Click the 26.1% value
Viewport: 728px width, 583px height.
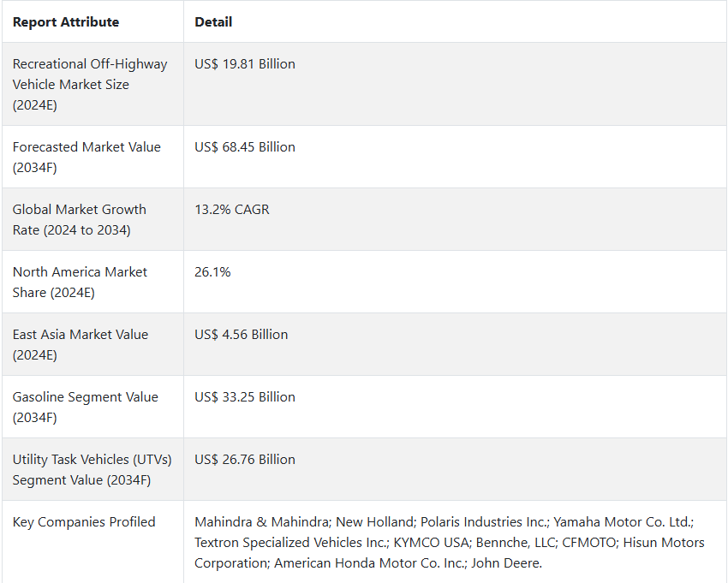click(212, 272)
